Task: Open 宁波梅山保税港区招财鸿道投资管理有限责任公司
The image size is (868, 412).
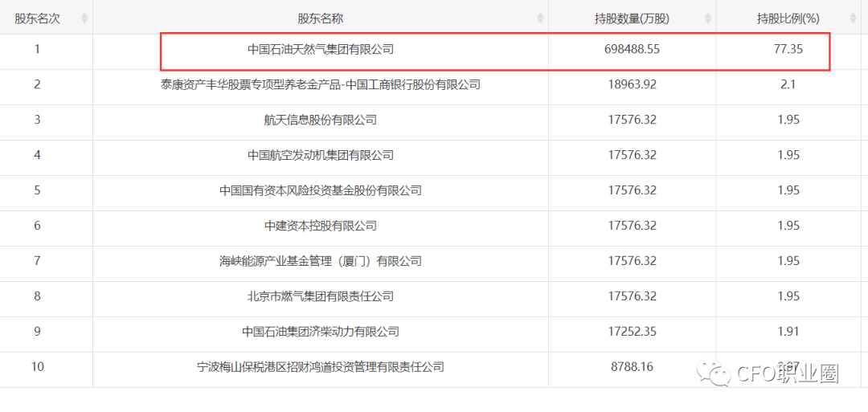Action: coord(320,367)
